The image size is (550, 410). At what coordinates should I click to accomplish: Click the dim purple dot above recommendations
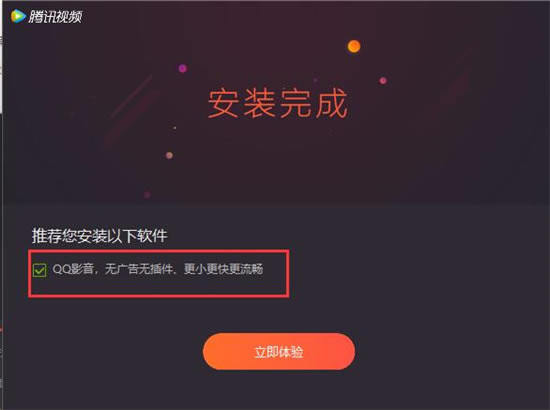(147, 195)
